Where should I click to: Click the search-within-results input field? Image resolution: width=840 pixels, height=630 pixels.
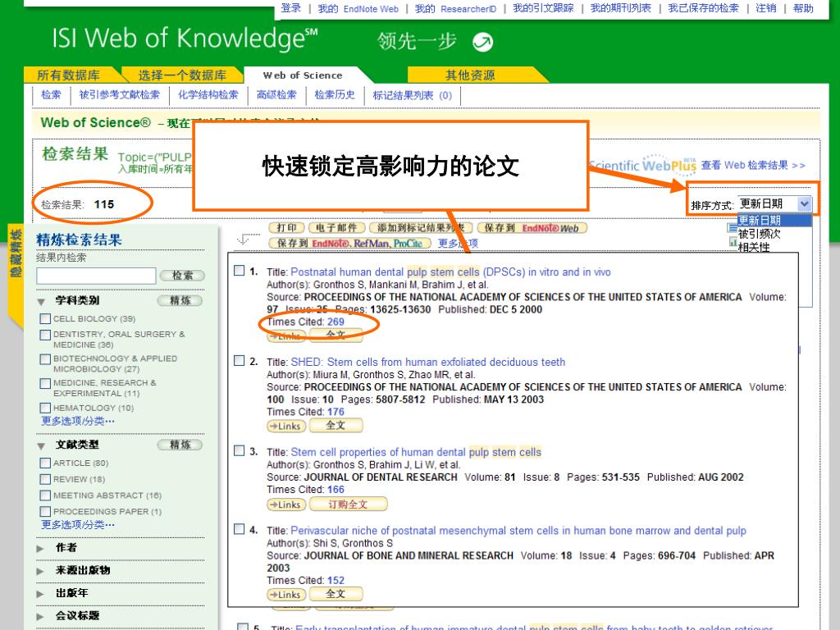96,276
